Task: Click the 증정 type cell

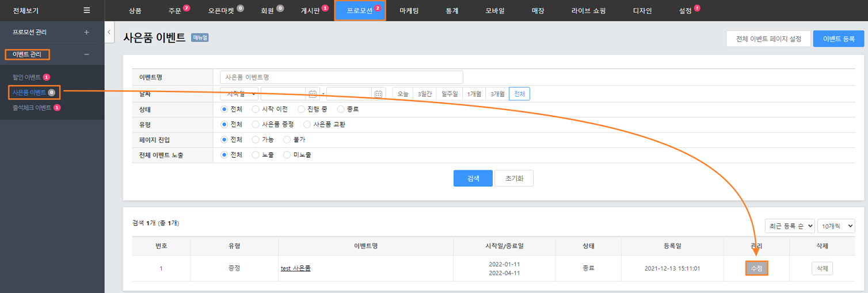Action: coord(234,268)
